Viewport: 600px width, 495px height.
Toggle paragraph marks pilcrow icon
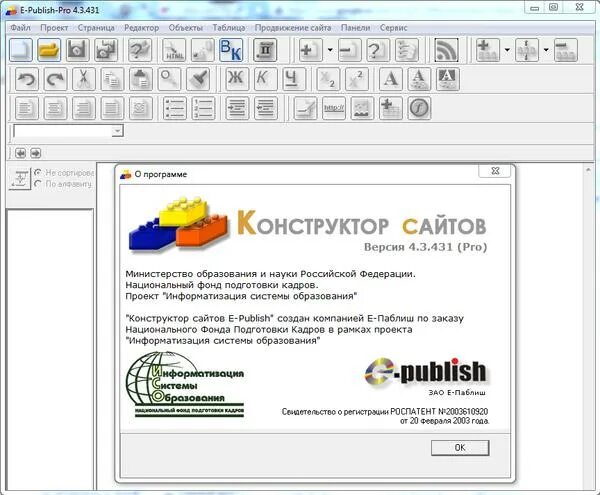tap(265, 50)
